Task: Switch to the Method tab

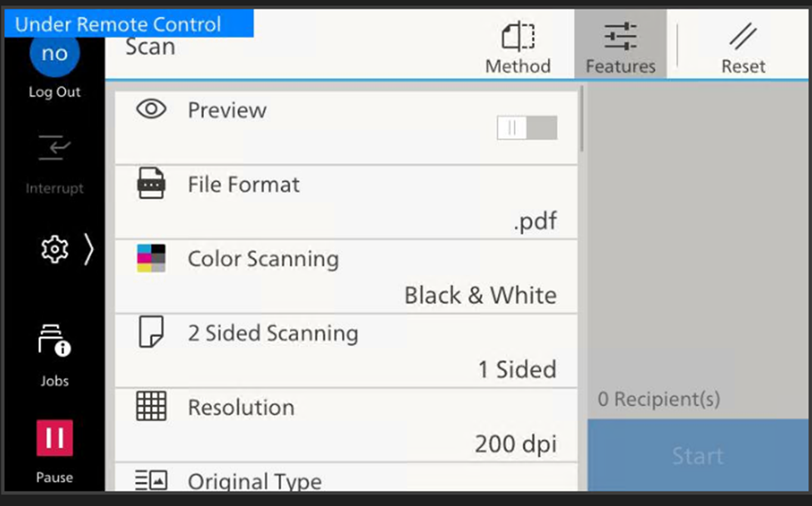Action: [x=517, y=47]
